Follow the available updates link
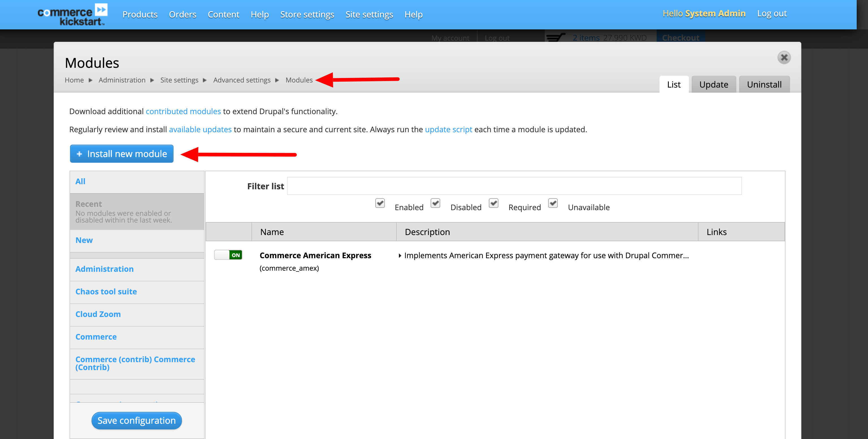 coord(200,129)
